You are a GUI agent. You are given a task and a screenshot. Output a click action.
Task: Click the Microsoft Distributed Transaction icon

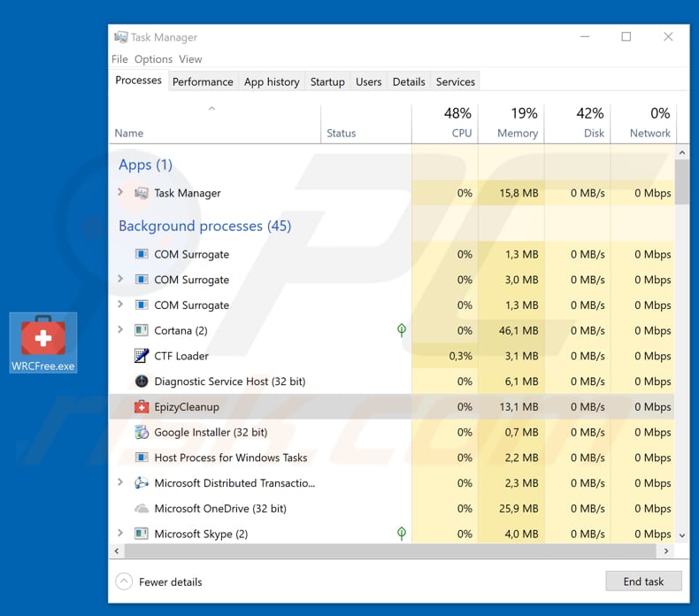(x=142, y=483)
